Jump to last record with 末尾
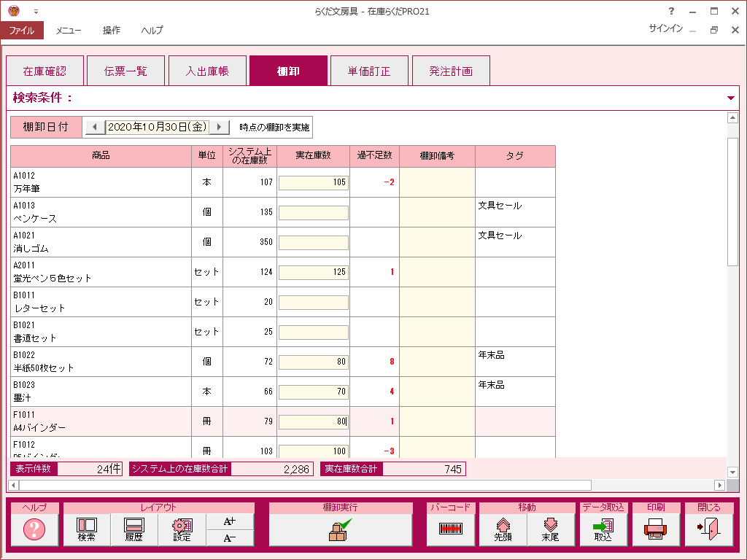This screenshot has width=747, height=560. (550, 529)
